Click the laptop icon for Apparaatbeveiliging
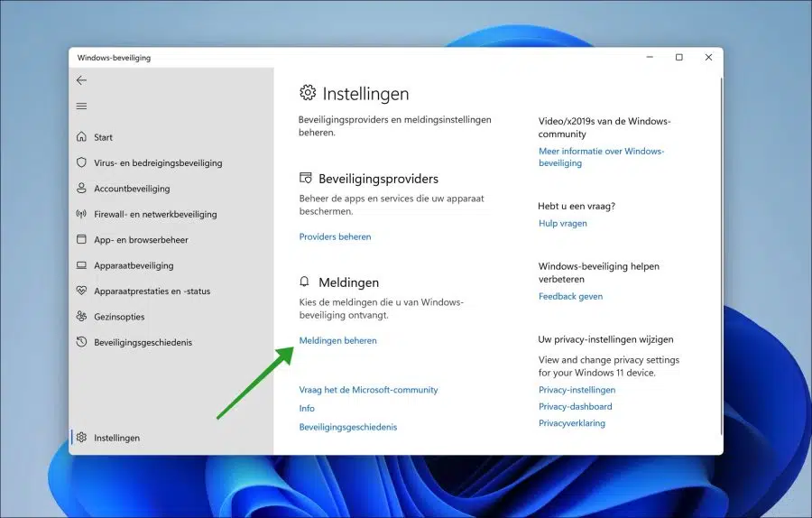This screenshot has height=518, width=812. [81, 265]
